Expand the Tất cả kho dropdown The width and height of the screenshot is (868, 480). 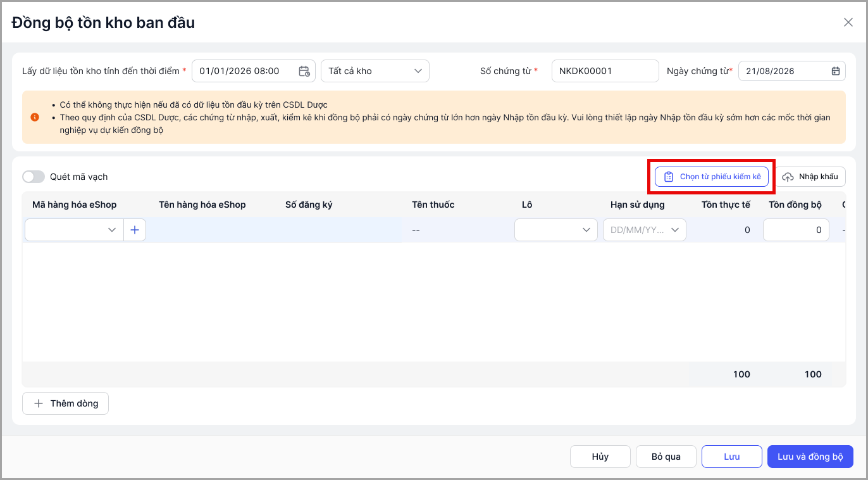(375, 71)
